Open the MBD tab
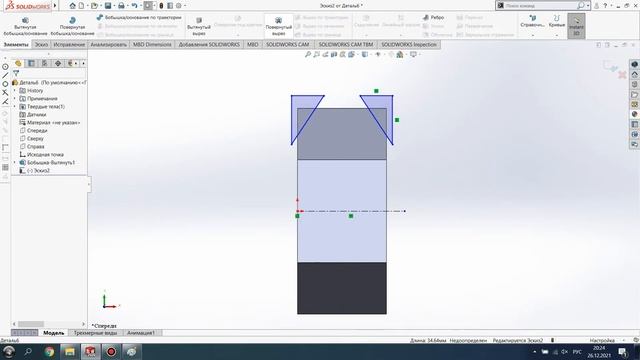The height and width of the screenshot is (360, 640). point(253,44)
